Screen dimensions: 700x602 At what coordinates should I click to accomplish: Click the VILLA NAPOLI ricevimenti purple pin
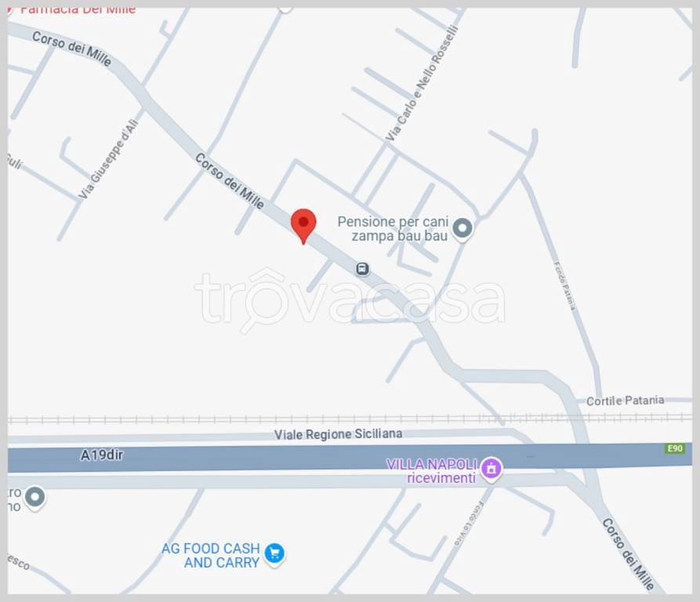491,469
